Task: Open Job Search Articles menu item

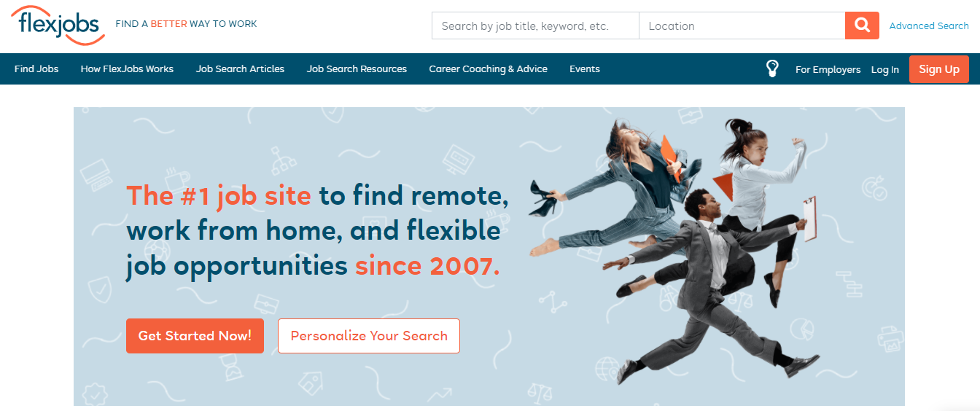Action: click(x=240, y=69)
